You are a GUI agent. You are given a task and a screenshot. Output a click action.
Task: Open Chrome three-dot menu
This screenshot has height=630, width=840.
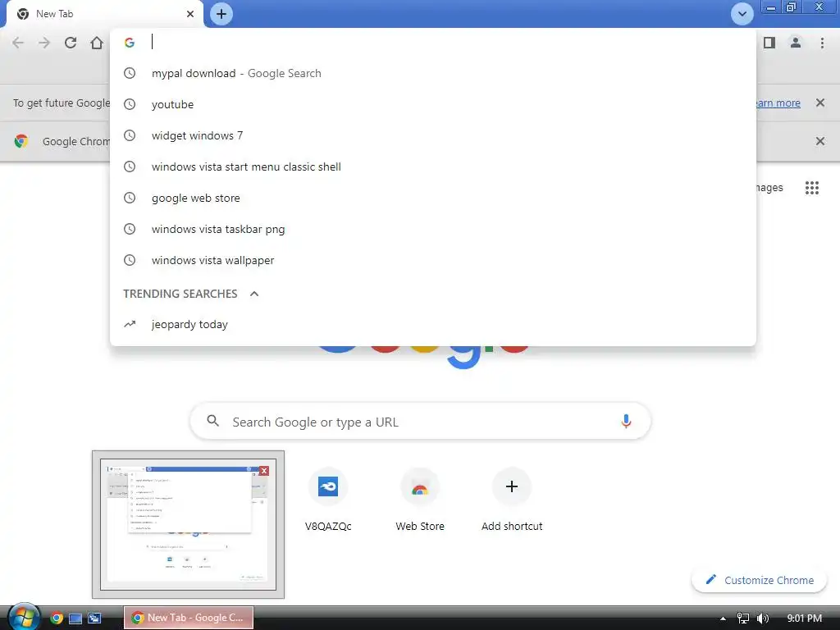(x=822, y=43)
